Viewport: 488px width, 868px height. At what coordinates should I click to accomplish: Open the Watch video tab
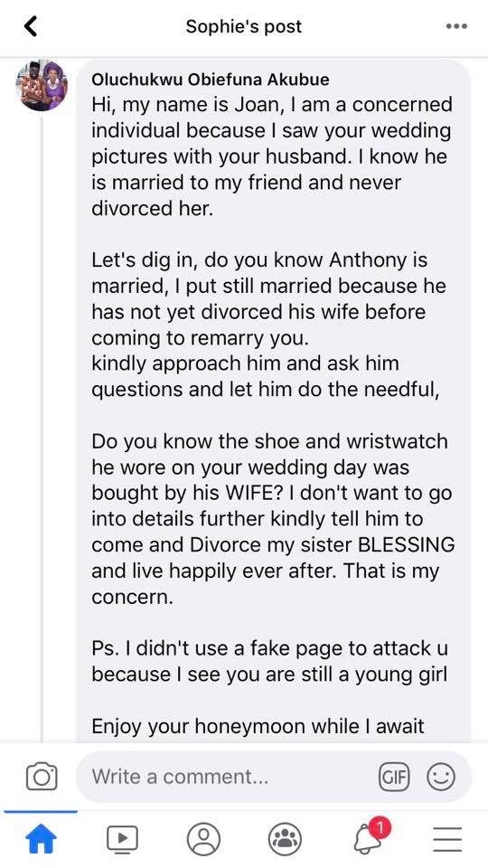(122, 839)
